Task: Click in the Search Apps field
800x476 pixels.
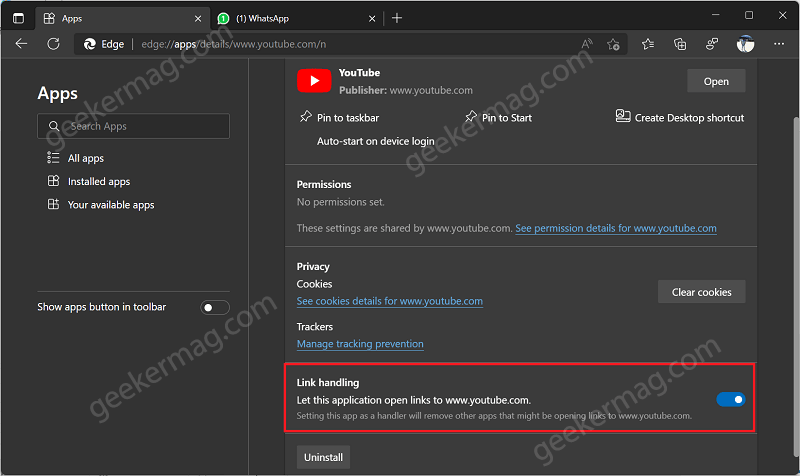Action: point(133,126)
